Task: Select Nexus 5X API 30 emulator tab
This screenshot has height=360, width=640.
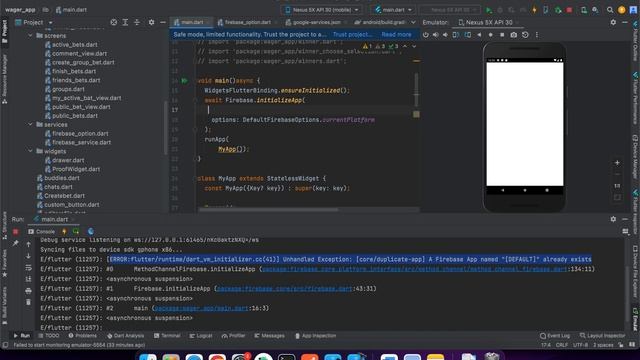Action: click(486, 22)
